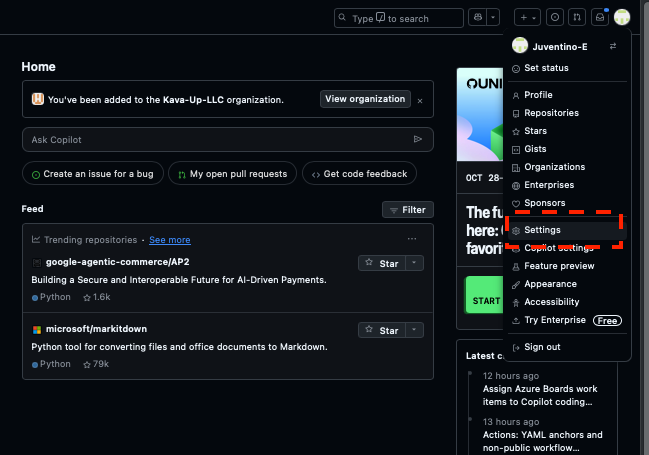Open the Pull requests icon in header

coord(577,18)
